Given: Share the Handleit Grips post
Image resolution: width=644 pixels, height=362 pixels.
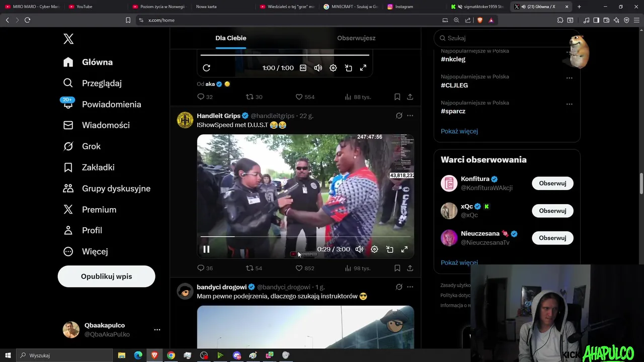Looking at the screenshot, I should (x=410, y=268).
